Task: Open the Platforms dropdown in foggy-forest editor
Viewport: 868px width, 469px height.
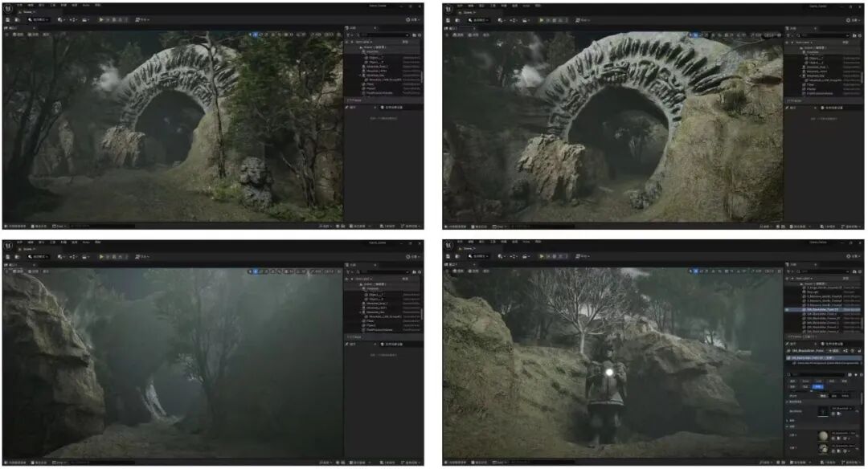Action: click(x=141, y=257)
